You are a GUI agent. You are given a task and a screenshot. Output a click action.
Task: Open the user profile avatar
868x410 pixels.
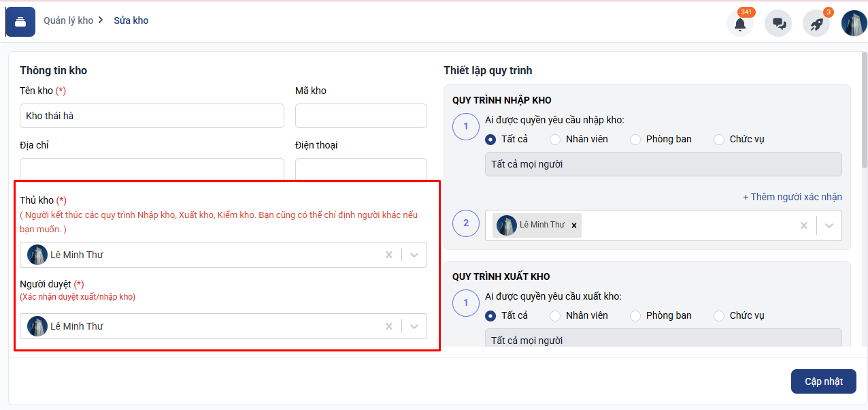[x=854, y=23]
